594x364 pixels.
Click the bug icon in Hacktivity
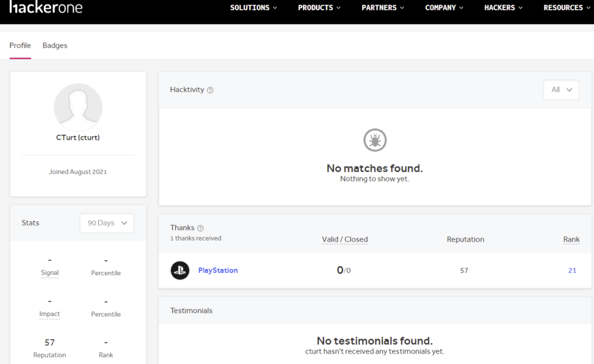click(x=375, y=140)
